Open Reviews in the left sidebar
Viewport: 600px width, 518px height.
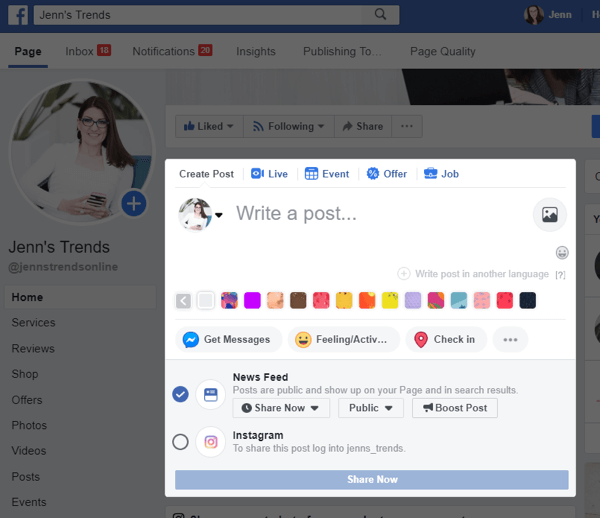coord(32,348)
